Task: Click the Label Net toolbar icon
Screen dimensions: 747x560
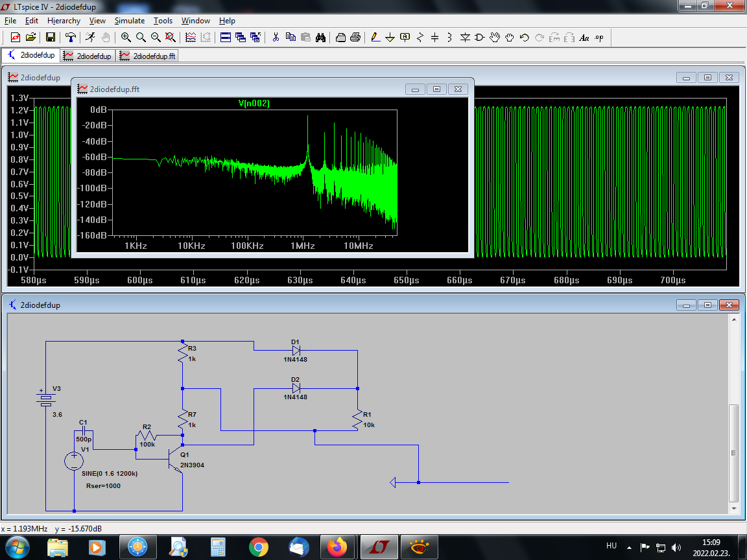Action: (405, 38)
